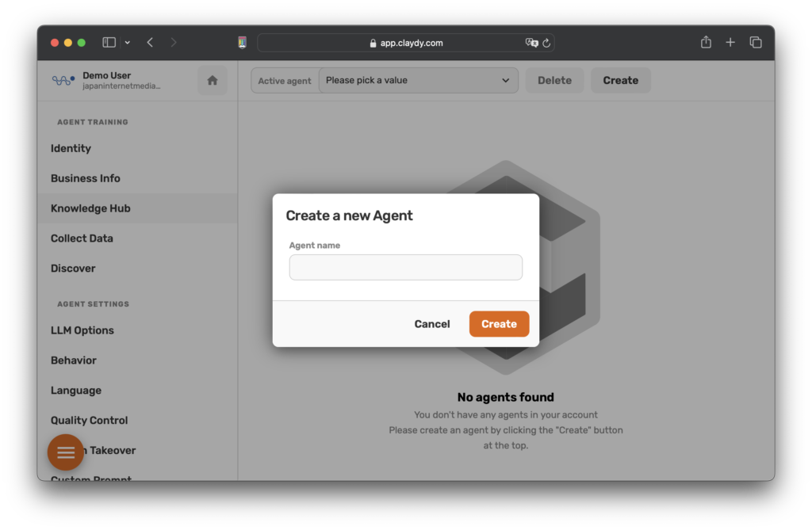
Task: Click the Safari share icon
Action: (x=706, y=43)
